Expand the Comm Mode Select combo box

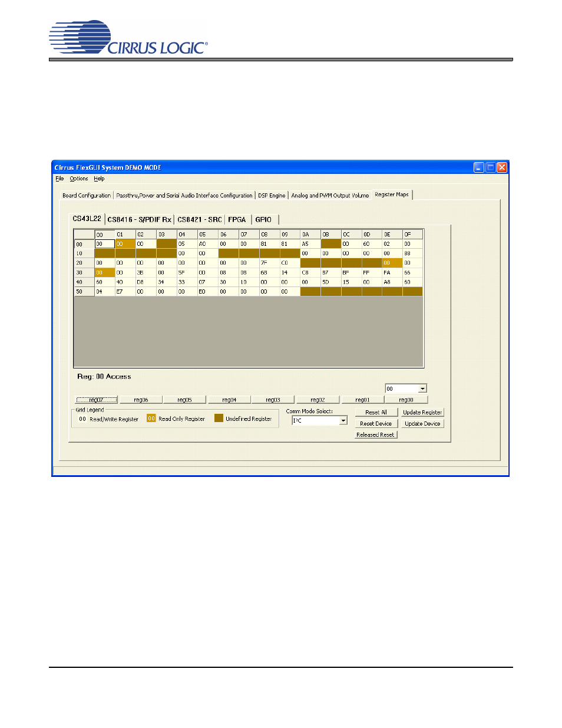point(343,420)
